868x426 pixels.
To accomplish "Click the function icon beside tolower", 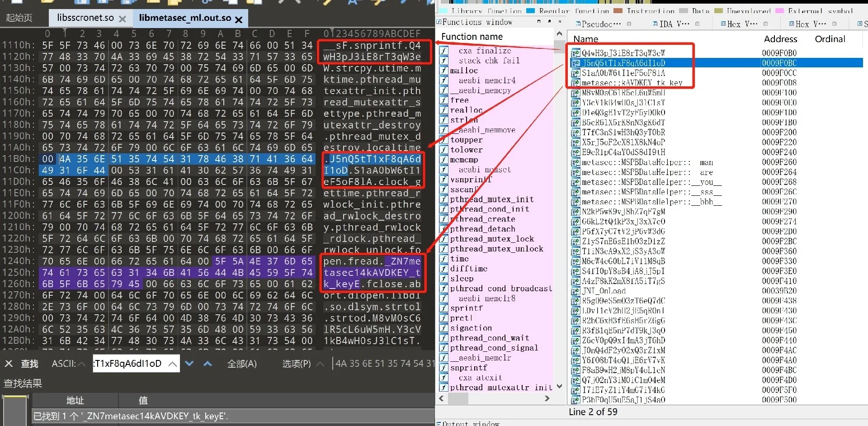I will 444,150.
